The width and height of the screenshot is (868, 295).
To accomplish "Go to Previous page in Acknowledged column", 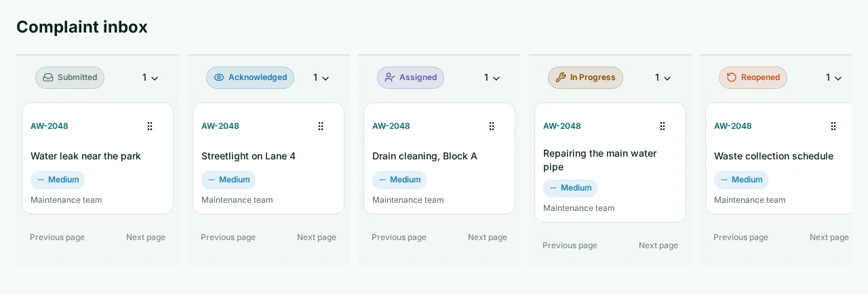I will (x=228, y=237).
